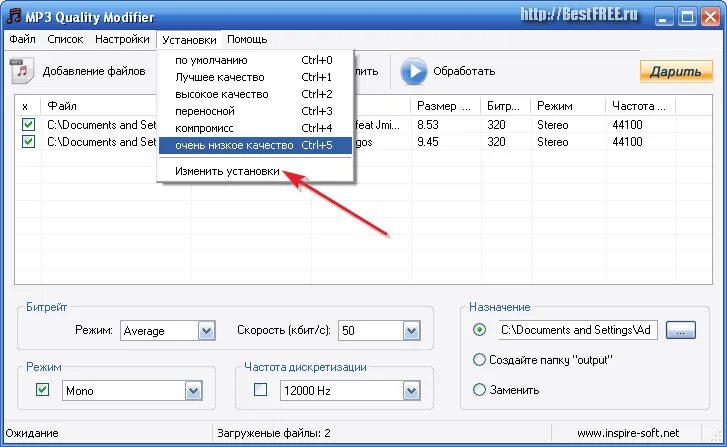Click the Добавление файлов button label
Image resolution: width=727 pixels, height=447 pixels.
pyautogui.click(x=94, y=71)
